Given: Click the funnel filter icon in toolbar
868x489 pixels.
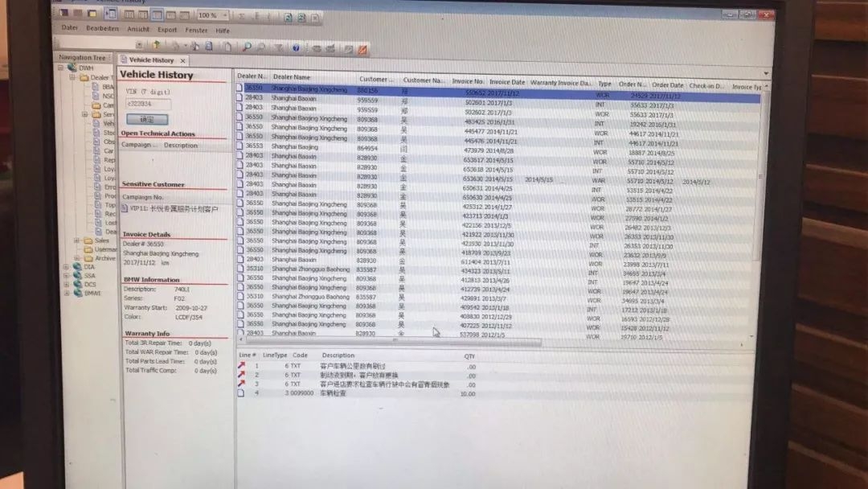Looking at the screenshot, I should (279, 48).
